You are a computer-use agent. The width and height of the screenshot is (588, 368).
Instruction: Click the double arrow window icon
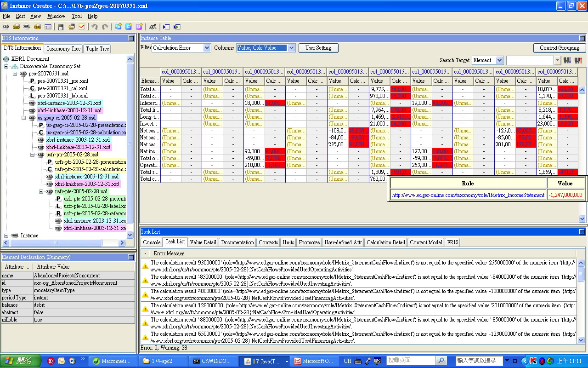click(176, 27)
